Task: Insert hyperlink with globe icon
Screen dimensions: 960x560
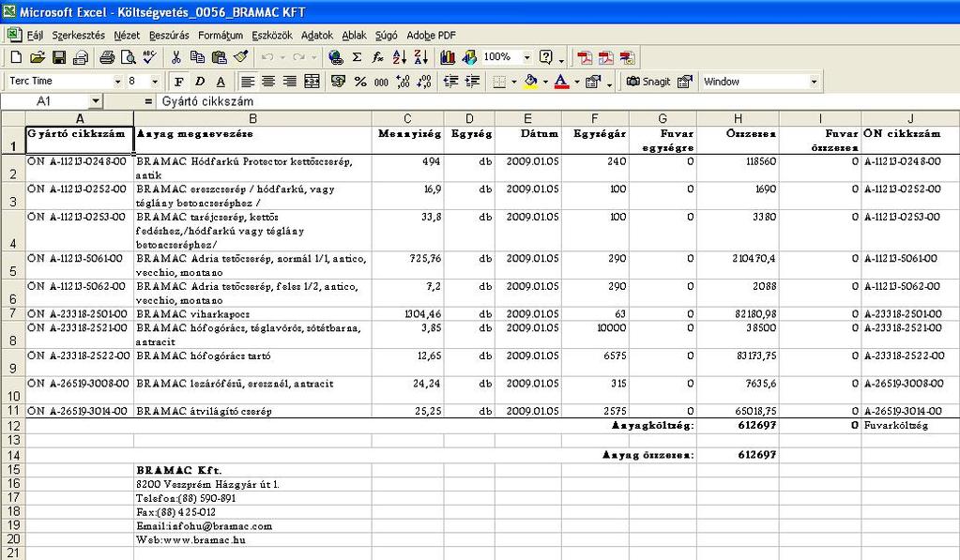Action: (336, 57)
